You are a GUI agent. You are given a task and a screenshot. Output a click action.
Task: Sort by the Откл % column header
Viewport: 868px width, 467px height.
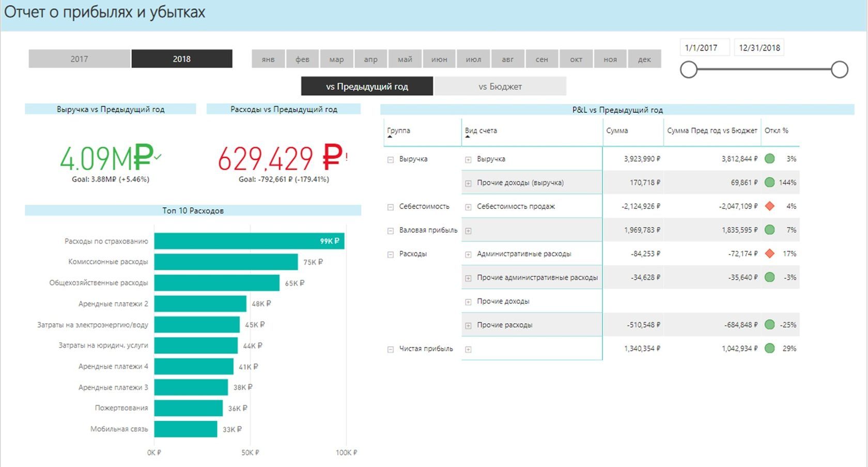[x=777, y=130]
